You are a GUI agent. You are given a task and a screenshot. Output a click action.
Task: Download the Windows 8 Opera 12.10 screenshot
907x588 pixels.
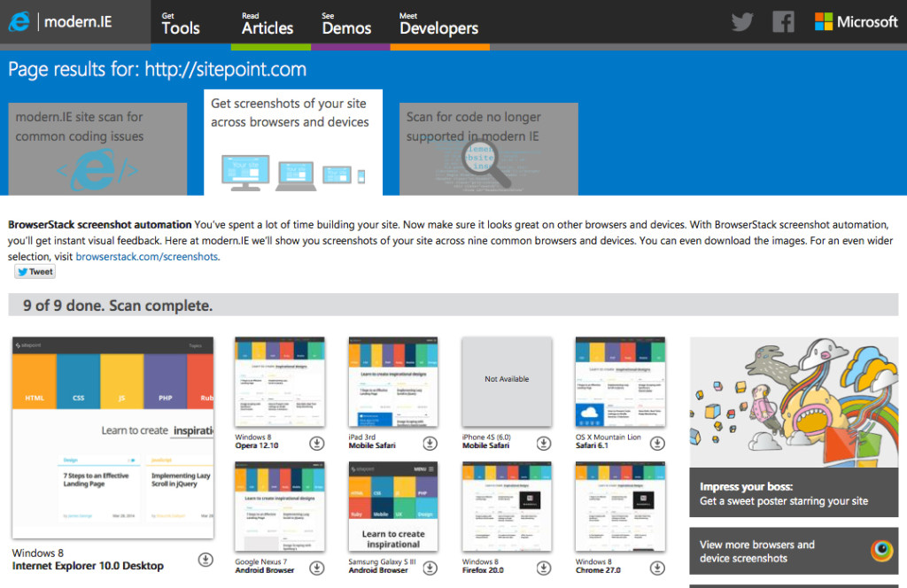[317, 443]
